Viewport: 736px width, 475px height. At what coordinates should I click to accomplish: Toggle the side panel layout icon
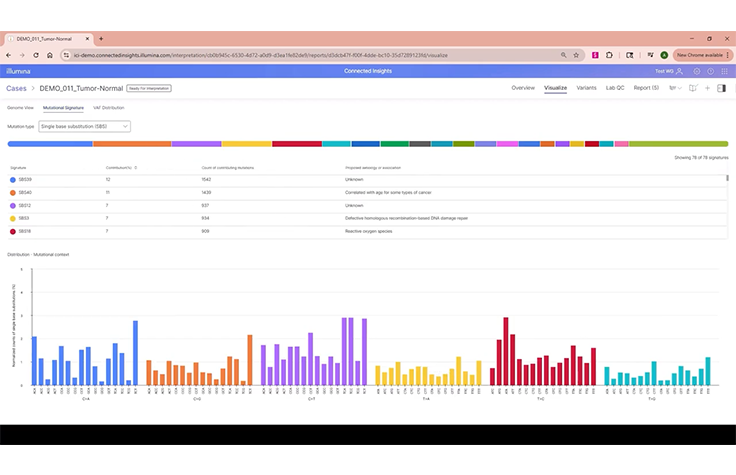(x=722, y=88)
